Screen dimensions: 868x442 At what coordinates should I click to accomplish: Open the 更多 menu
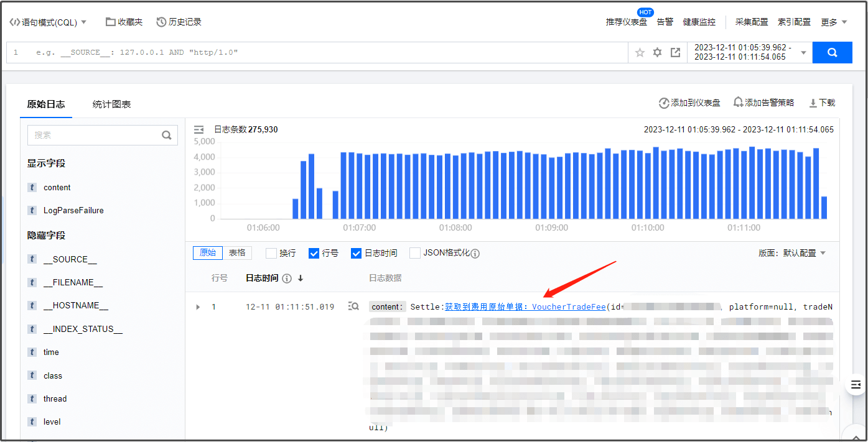click(x=834, y=22)
